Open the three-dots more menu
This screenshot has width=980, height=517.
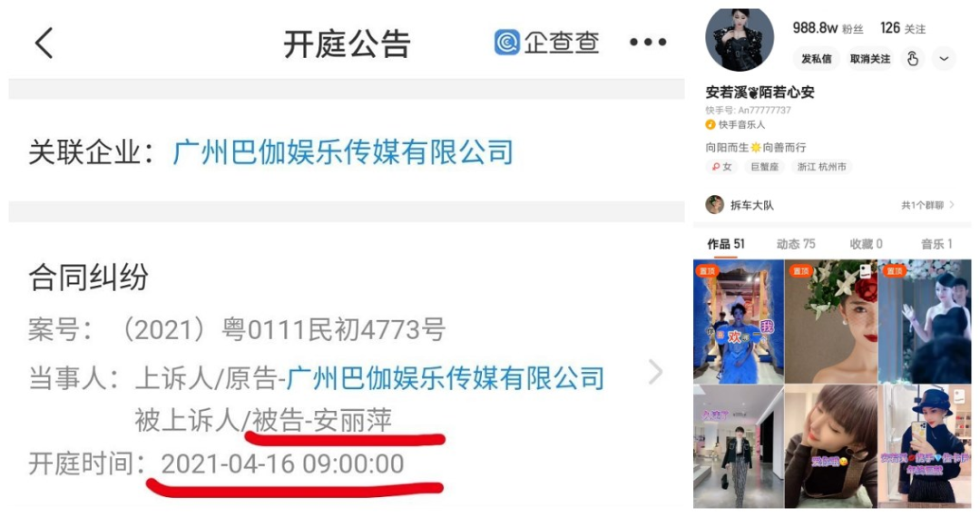(648, 43)
